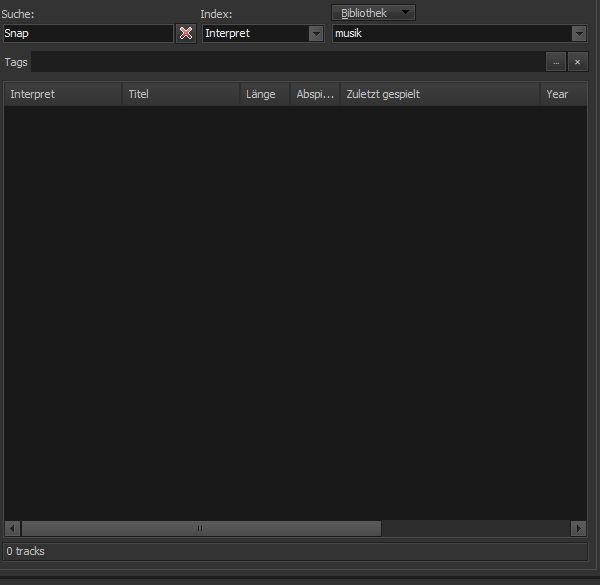Clear the search with the red X icon
The image size is (600, 585).
186,33
